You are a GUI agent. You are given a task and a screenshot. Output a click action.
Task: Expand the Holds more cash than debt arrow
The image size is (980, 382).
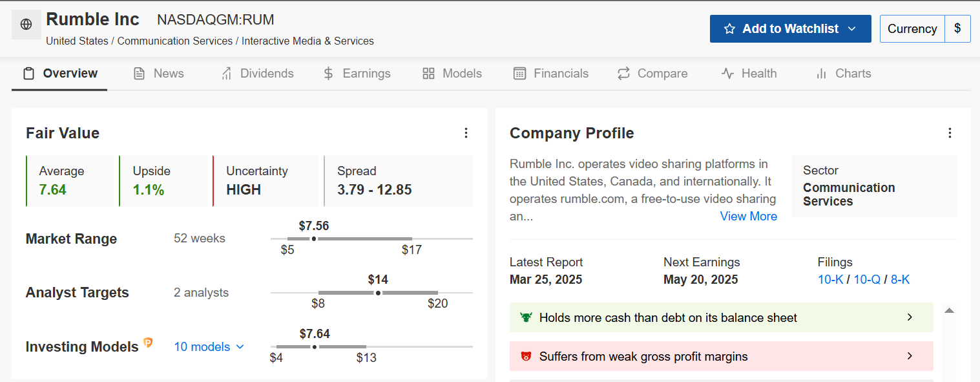(910, 317)
